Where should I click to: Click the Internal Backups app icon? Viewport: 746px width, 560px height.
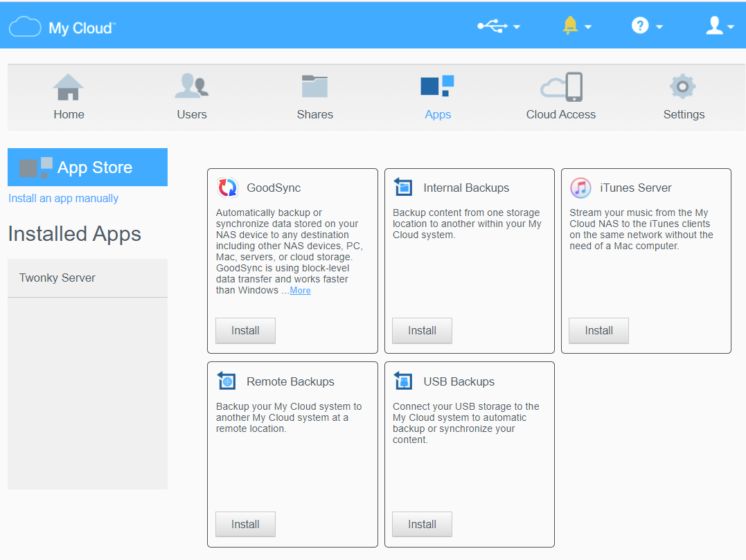[x=403, y=187]
